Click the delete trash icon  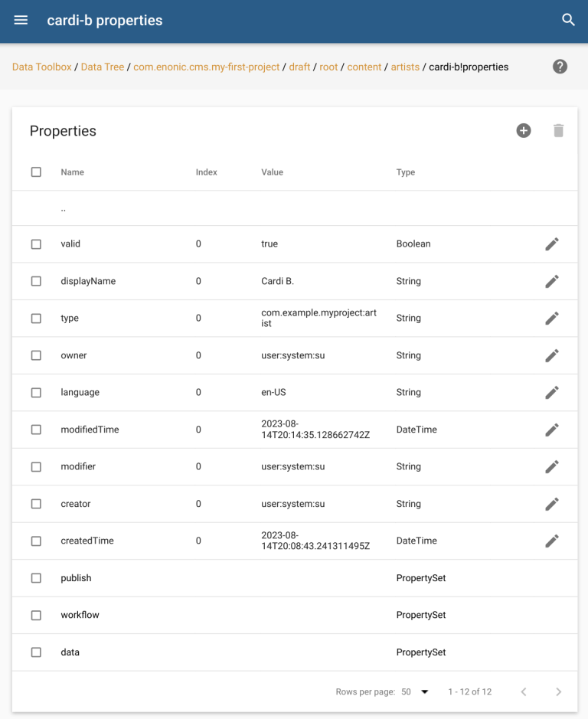(558, 131)
